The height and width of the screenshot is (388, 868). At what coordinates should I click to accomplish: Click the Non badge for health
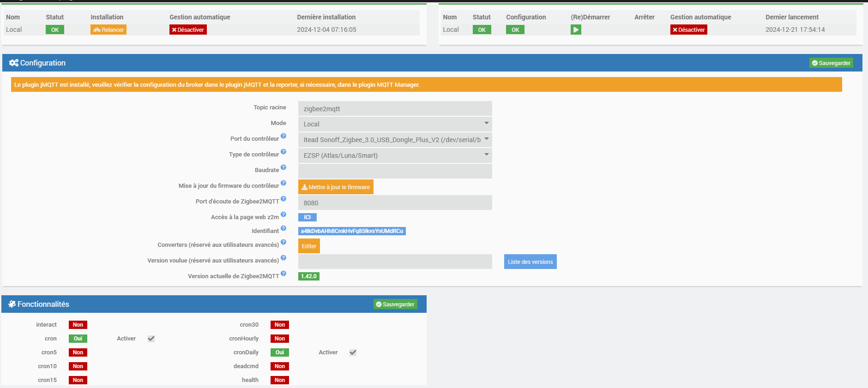280,380
